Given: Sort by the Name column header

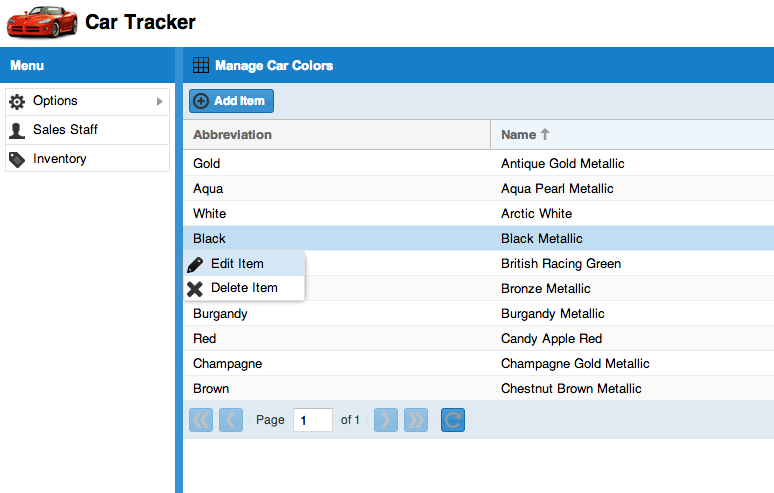Looking at the screenshot, I should [519, 134].
